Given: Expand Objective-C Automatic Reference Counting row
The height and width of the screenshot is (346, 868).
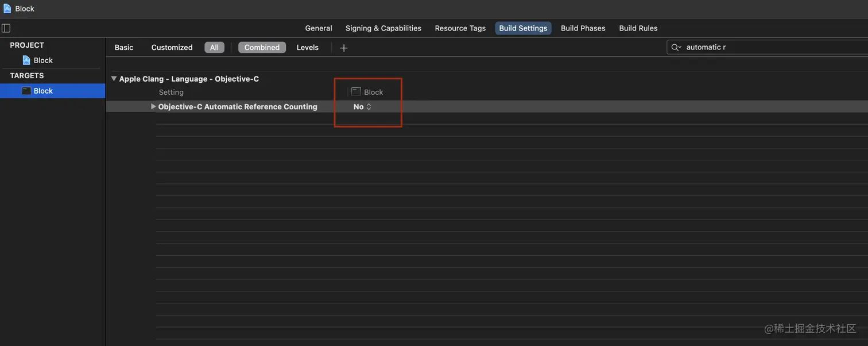Looking at the screenshot, I should (x=153, y=106).
